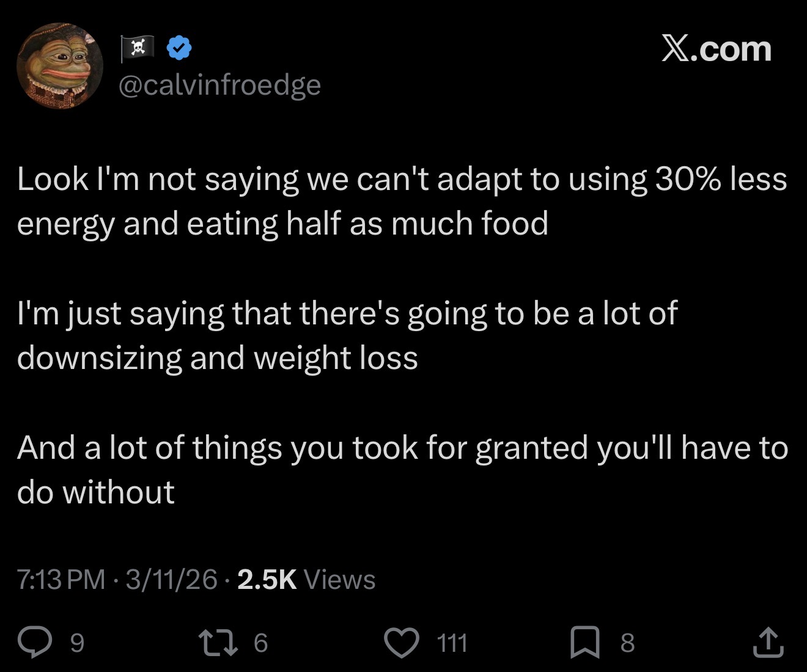
Task: Click the text about downsizing and weight loss
Action: tap(347, 335)
